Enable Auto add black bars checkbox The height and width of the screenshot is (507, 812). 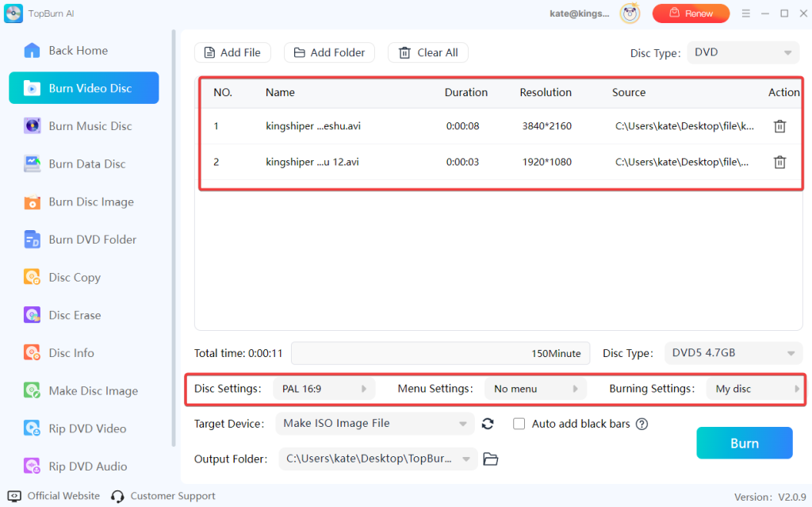519,424
